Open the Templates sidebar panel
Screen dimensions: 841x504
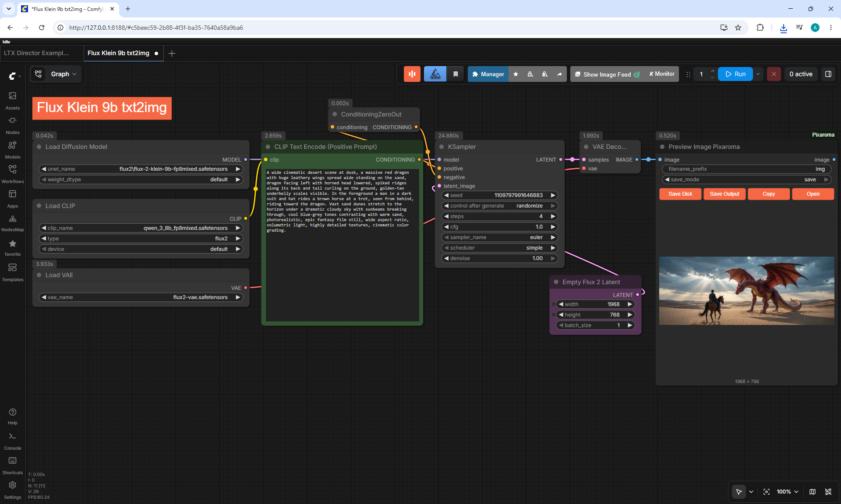tap(12, 272)
